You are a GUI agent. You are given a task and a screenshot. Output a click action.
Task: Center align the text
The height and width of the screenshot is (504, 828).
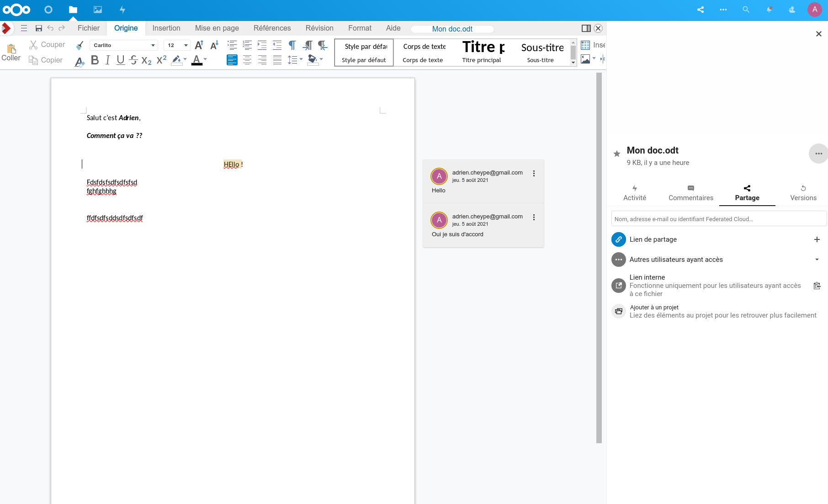click(247, 60)
